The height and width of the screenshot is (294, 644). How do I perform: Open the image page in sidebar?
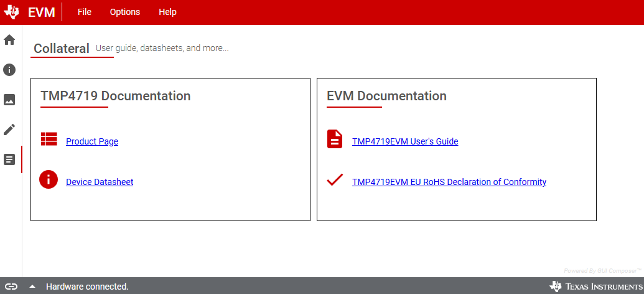pyautogui.click(x=9, y=100)
